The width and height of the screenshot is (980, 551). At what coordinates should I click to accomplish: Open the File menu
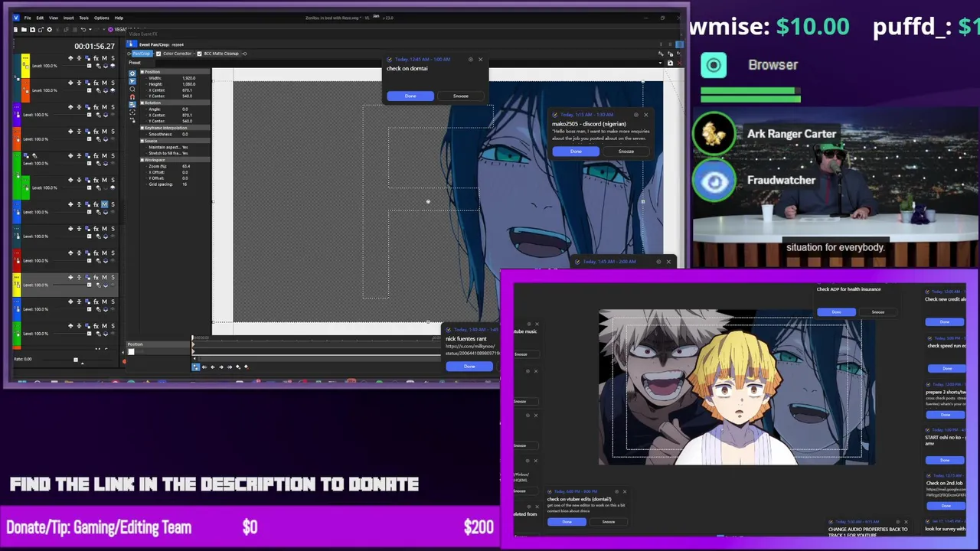(28, 18)
